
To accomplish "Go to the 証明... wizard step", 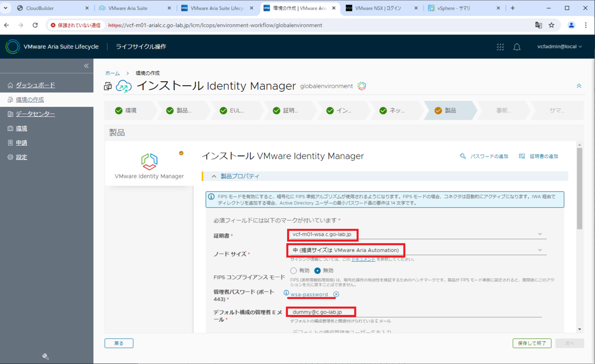I will tap(290, 110).
